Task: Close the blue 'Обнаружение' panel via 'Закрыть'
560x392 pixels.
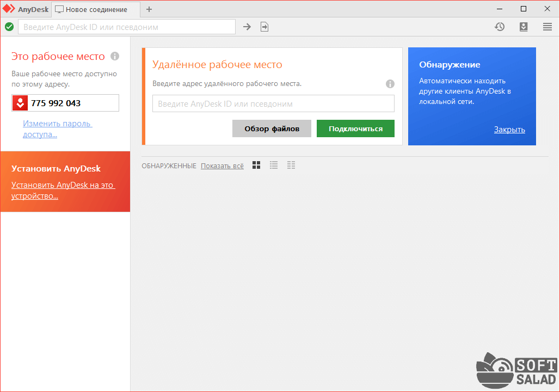Action: (509, 130)
